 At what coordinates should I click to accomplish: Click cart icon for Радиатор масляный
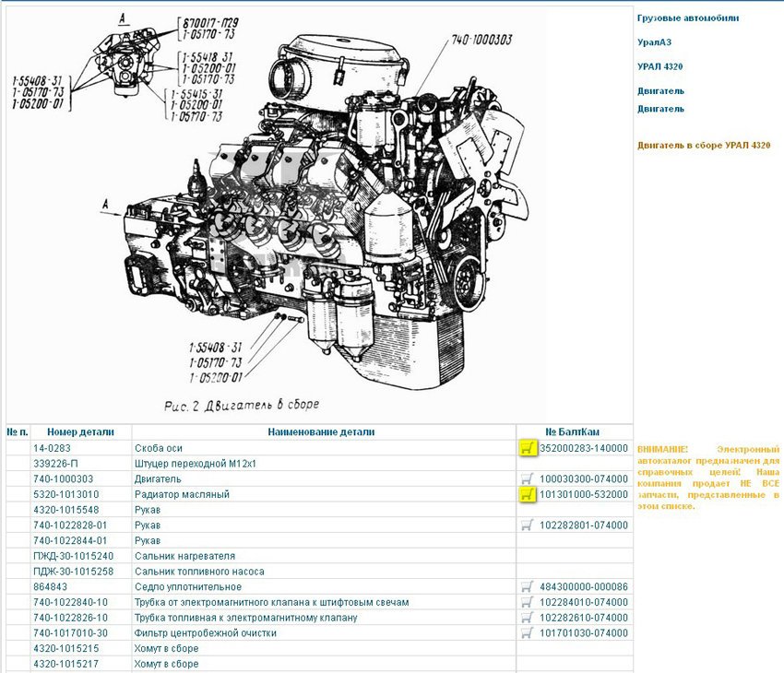[x=527, y=494]
